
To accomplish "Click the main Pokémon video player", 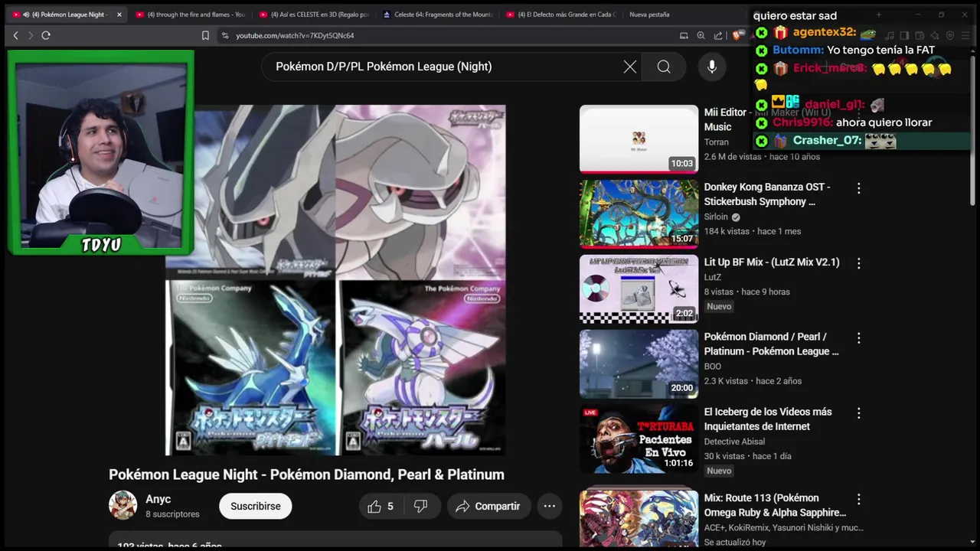I will [335, 280].
